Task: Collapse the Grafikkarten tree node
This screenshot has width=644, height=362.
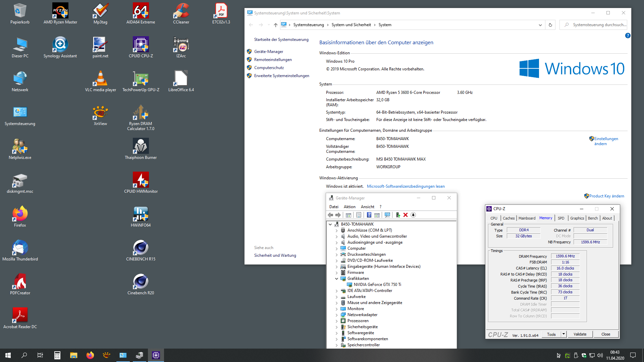Action: [x=336, y=279]
